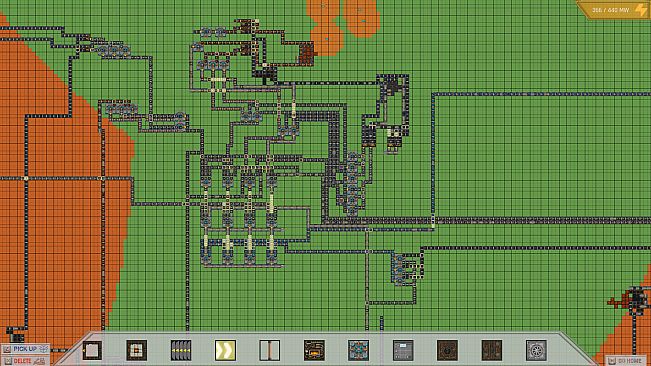This screenshot has height=366, width=651.
Task: Select the empty square frame building icon
Action: (92, 350)
